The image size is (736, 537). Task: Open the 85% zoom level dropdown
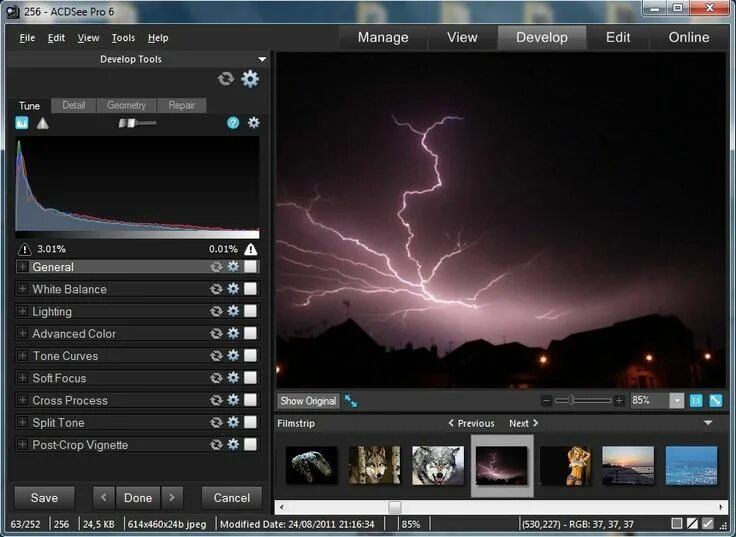tap(676, 400)
